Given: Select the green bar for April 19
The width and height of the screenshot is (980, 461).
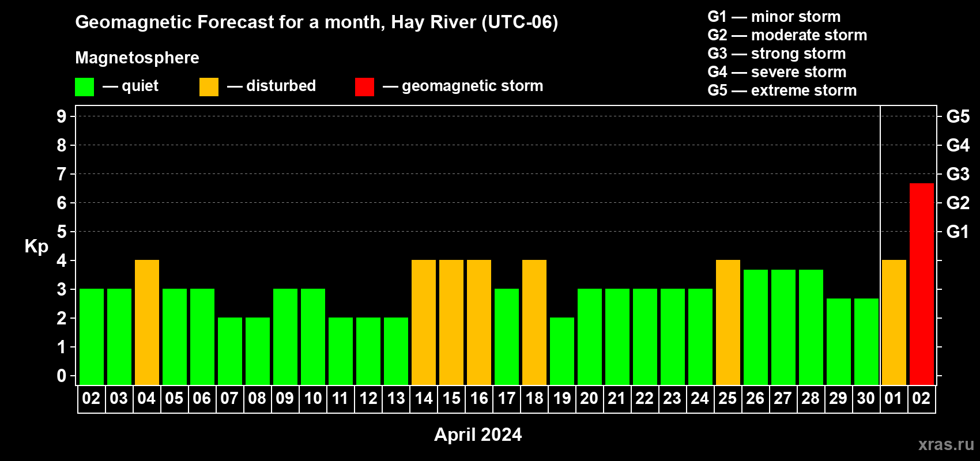Looking at the screenshot, I should point(562,352).
